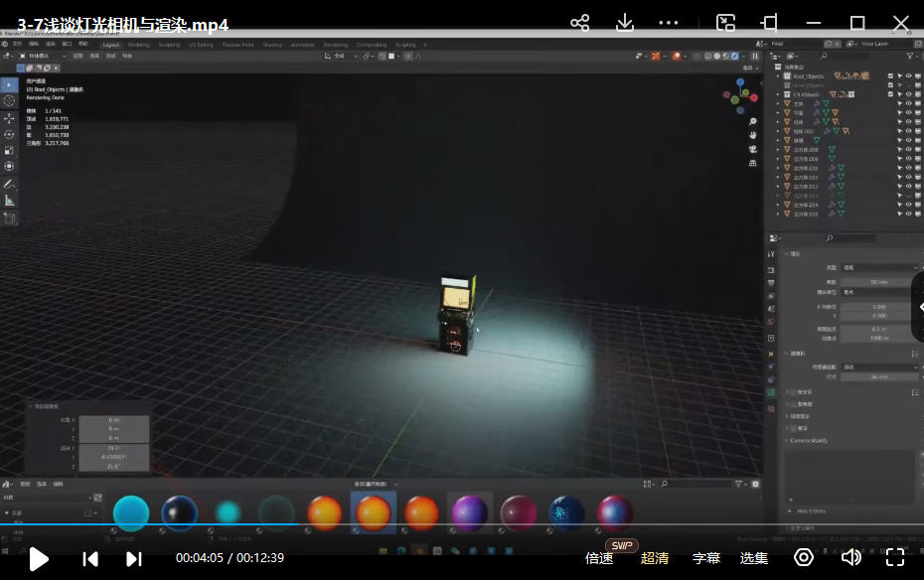Viewport: 924px width, 580px height.
Task: Switch to Blender's Layout workspace tab
Action: click(x=110, y=45)
